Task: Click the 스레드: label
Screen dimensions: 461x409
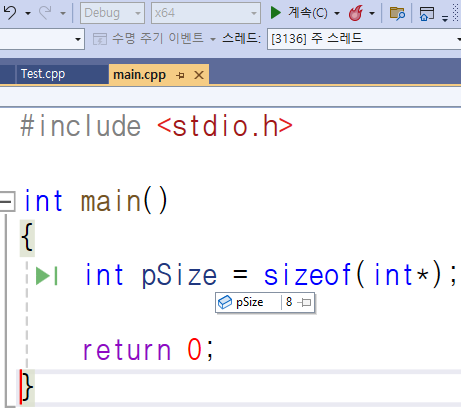Action: [241, 39]
